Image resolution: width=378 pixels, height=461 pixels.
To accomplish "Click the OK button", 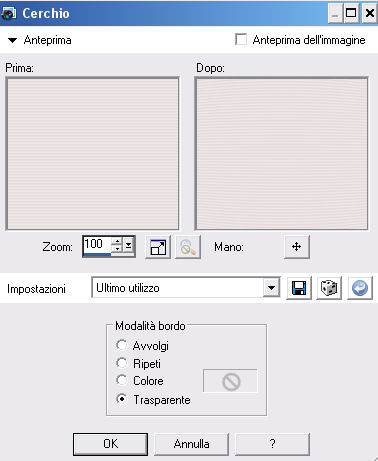I will (110, 444).
